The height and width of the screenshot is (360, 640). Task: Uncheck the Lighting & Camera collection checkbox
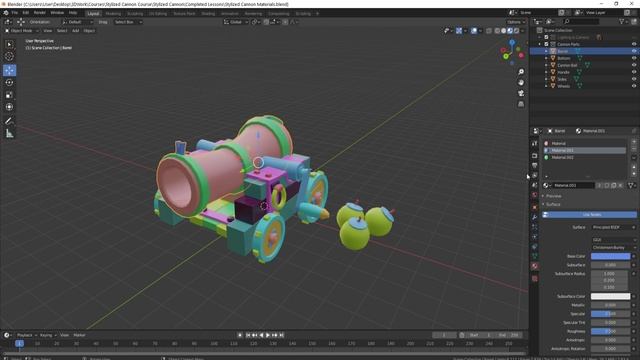tap(546, 37)
